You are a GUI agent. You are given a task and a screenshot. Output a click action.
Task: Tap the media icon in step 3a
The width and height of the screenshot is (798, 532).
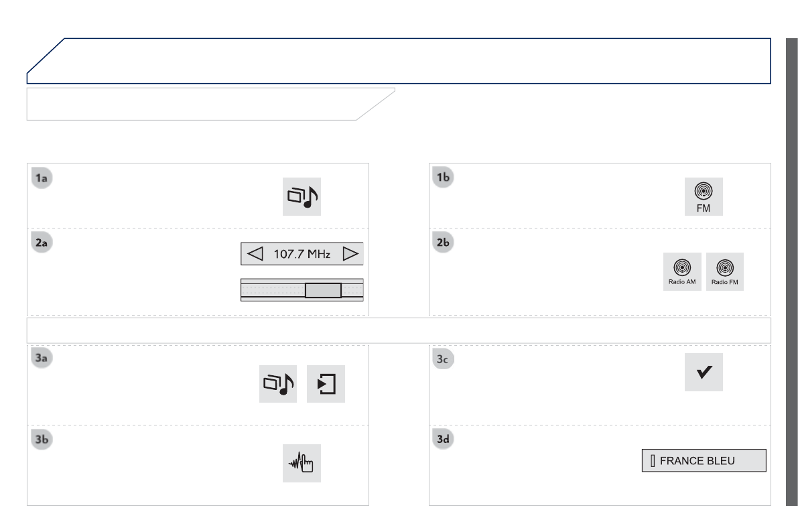click(x=278, y=385)
